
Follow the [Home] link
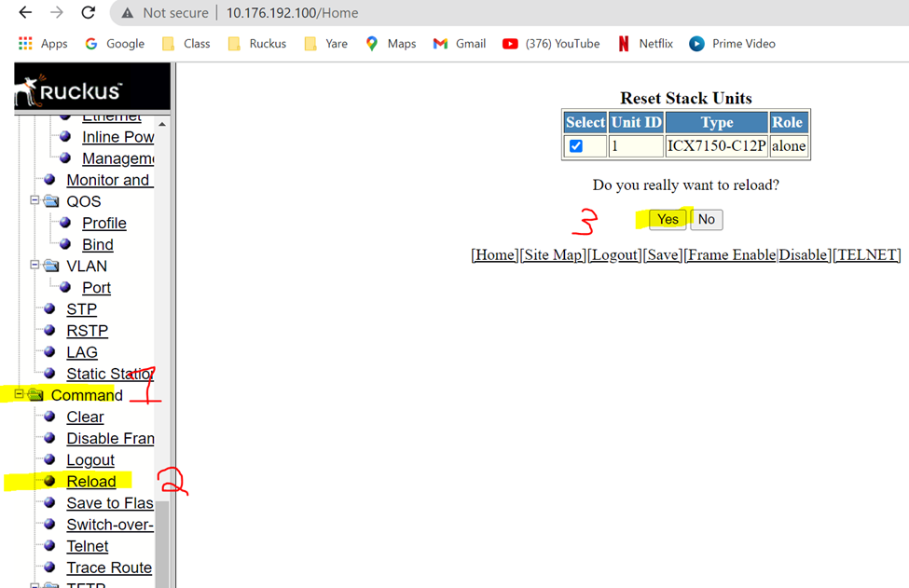coord(494,255)
